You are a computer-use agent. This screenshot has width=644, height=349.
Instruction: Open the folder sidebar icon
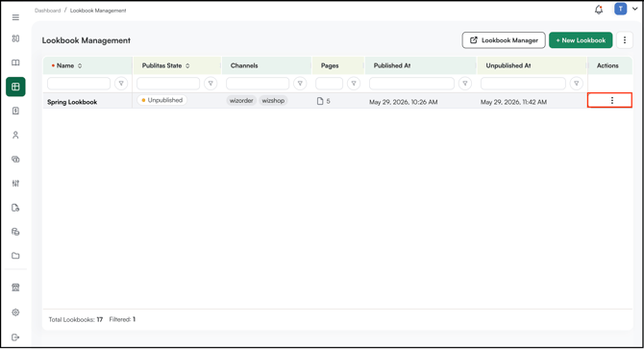point(15,256)
